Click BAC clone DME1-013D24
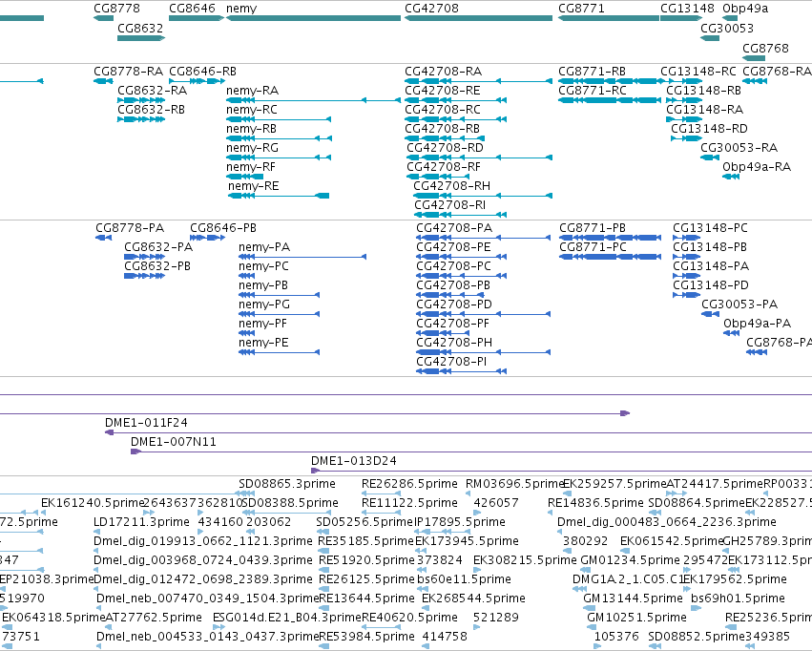The width and height of the screenshot is (812, 651). [561, 471]
